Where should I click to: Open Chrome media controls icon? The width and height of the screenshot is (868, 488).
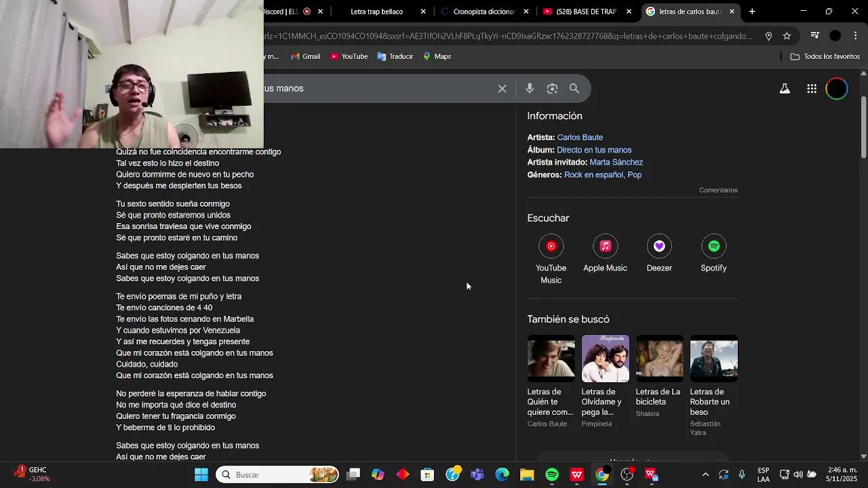pyautogui.click(x=815, y=36)
